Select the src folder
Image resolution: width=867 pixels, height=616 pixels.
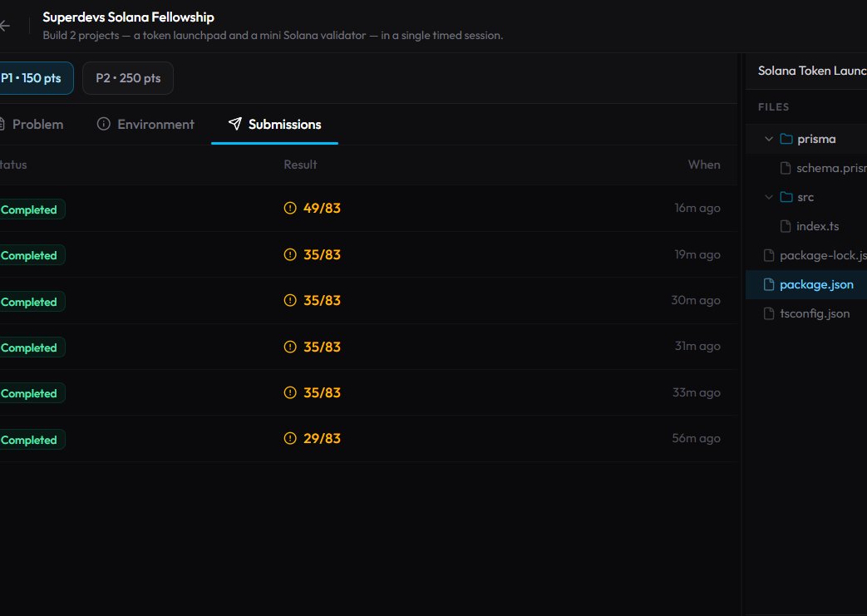(805, 197)
